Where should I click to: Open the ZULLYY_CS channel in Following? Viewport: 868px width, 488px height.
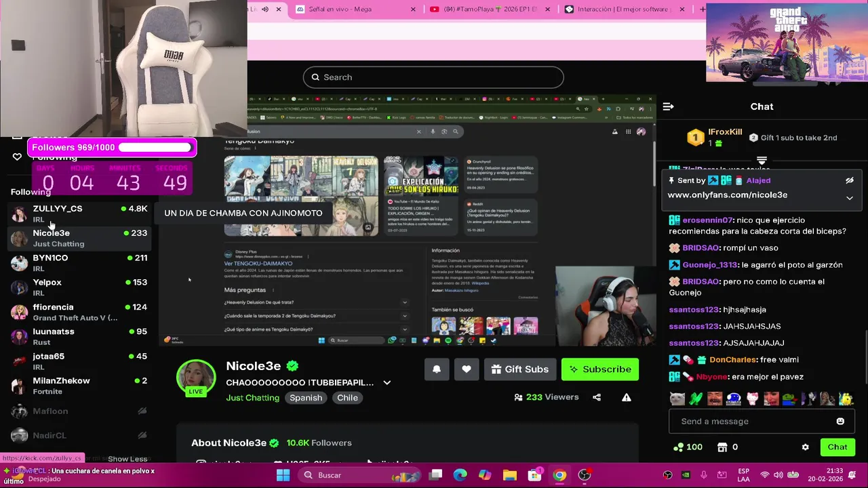80,213
